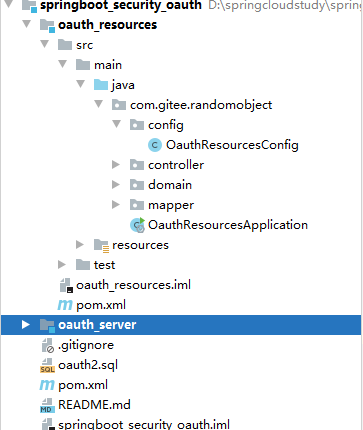Expand the mapper package
This screenshot has width=363, height=430.
click(116, 205)
